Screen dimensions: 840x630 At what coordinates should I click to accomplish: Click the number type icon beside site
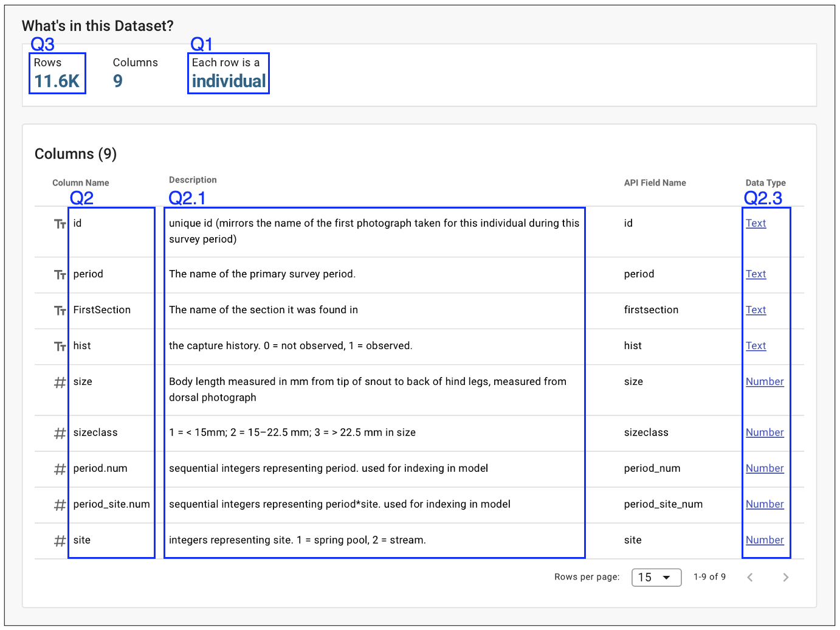pos(60,541)
